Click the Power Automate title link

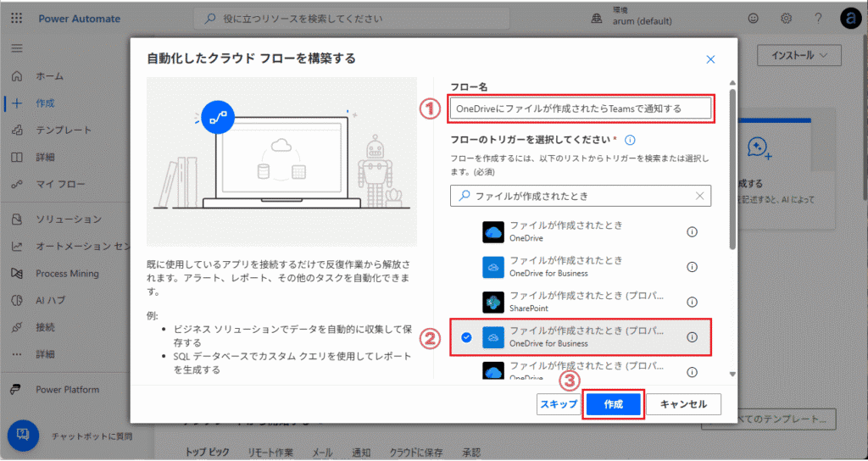click(79, 19)
